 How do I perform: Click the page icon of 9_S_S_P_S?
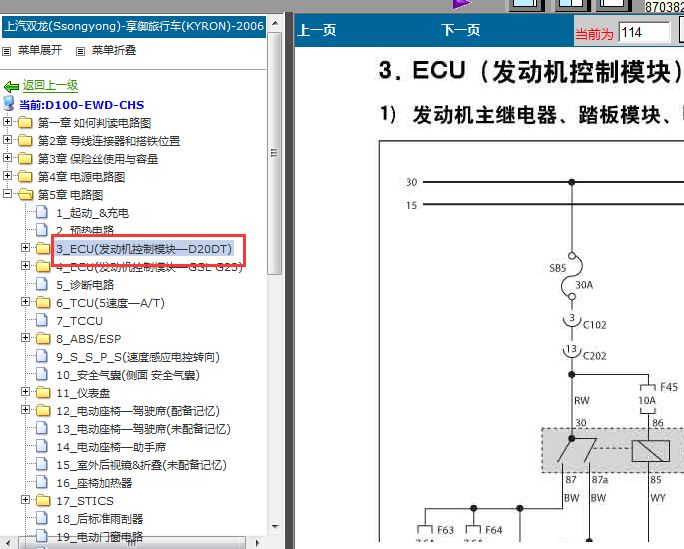(42, 356)
